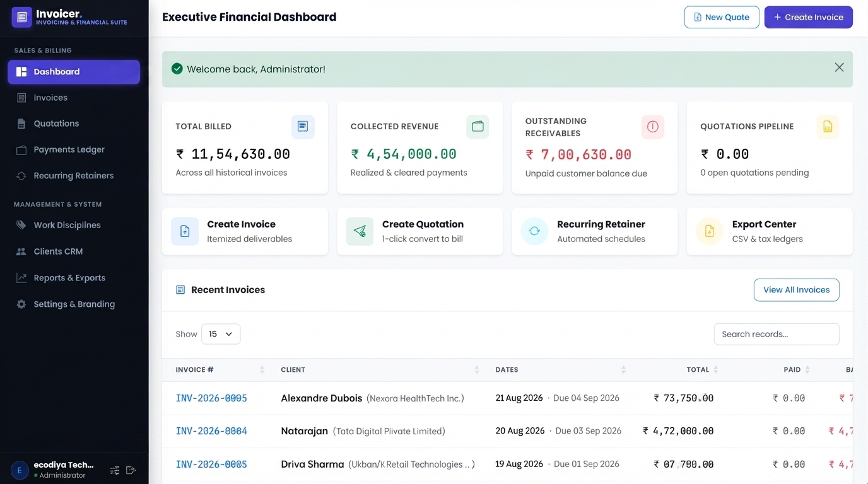
Task: Click the Work Disciplines tag icon
Action: point(21,225)
